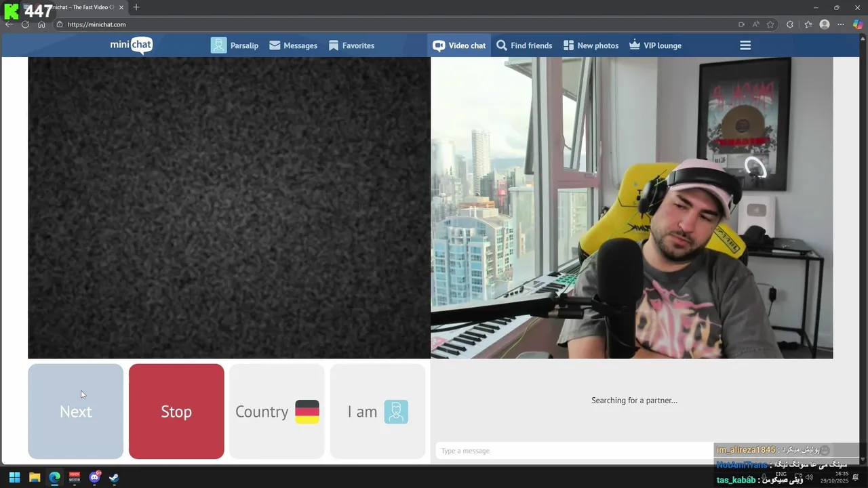Open the Copilot sidebar
868x488 pixels.
[858, 24]
